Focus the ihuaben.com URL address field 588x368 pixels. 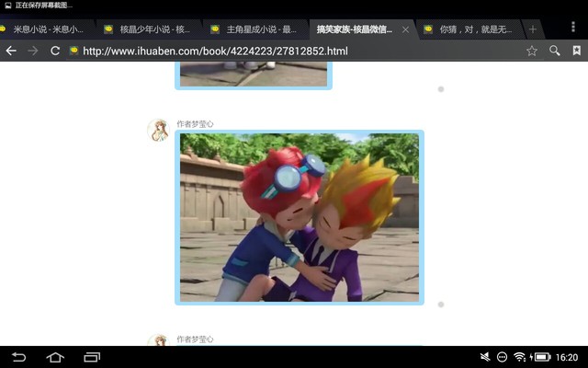pyautogui.click(x=216, y=52)
